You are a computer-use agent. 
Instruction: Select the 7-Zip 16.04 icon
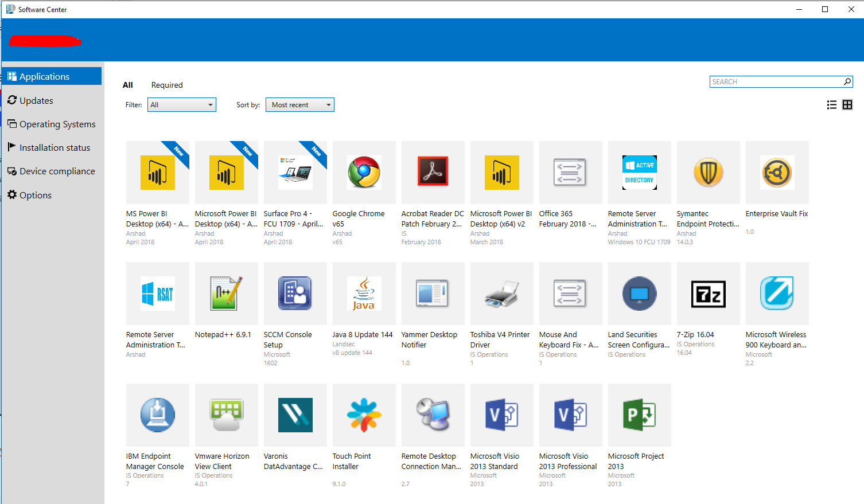point(709,294)
